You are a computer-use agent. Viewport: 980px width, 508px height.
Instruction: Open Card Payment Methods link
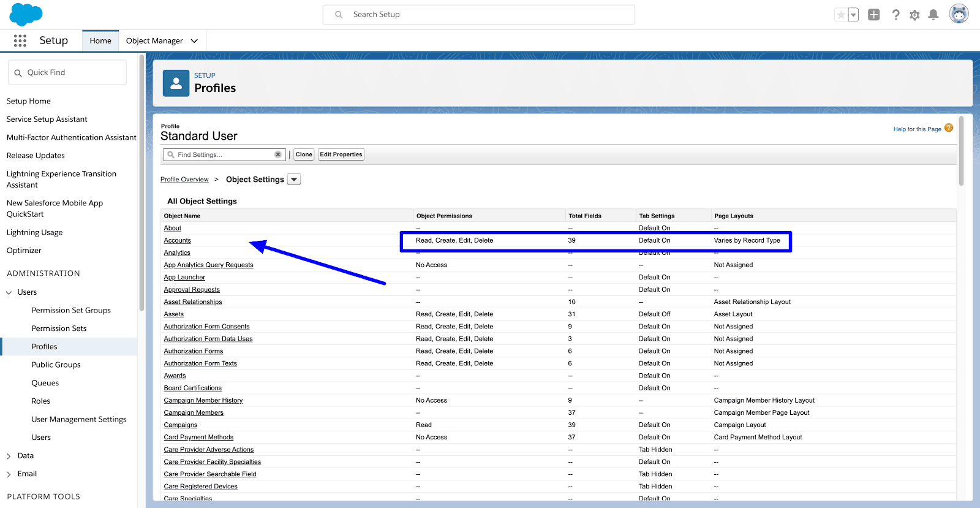(198, 437)
